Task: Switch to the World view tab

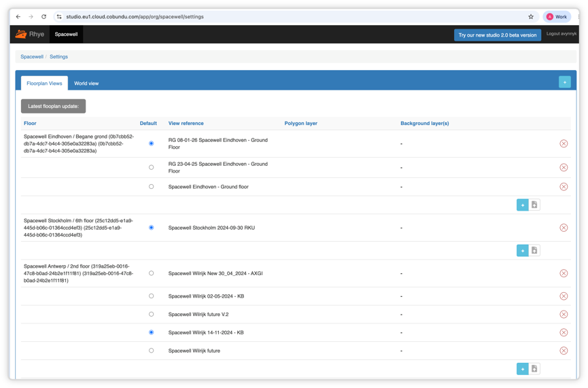Action: [x=86, y=83]
